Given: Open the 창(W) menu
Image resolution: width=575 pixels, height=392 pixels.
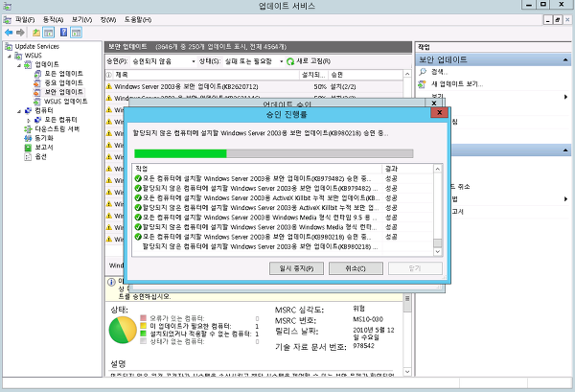Looking at the screenshot, I should [x=108, y=20].
